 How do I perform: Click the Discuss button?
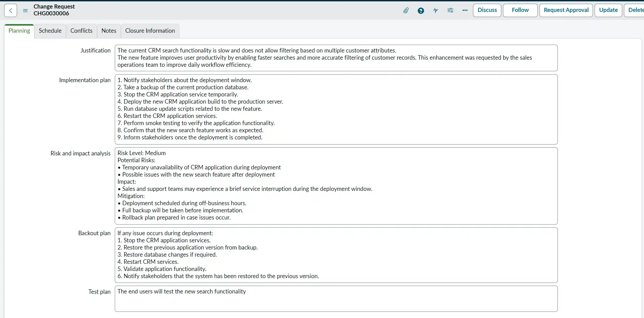tap(487, 10)
